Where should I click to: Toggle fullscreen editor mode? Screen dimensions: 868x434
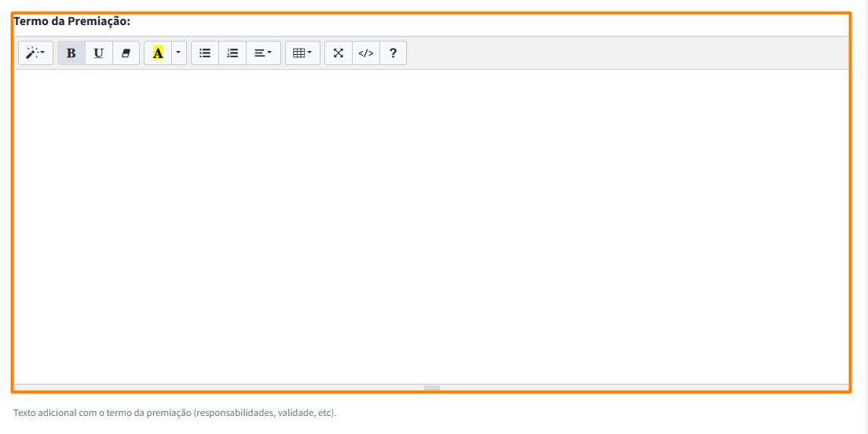pos(339,53)
